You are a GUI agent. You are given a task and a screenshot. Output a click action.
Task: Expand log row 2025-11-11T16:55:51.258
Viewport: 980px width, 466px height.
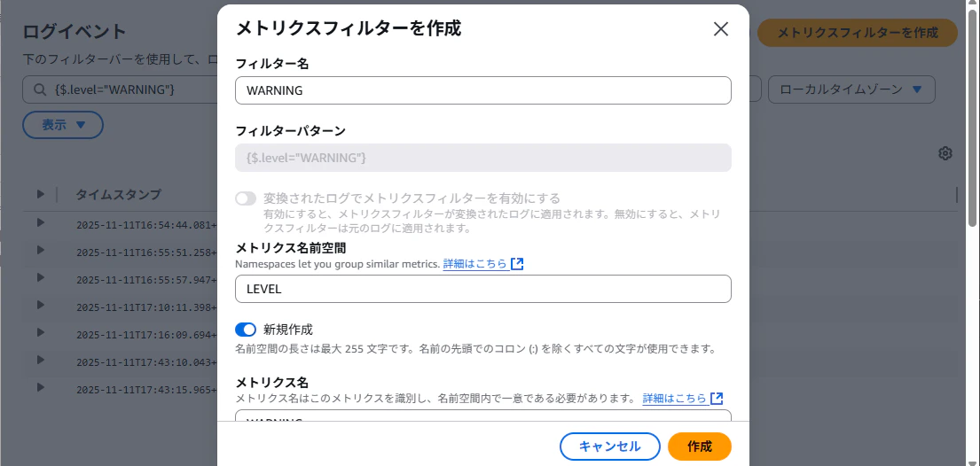coord(41,250)
